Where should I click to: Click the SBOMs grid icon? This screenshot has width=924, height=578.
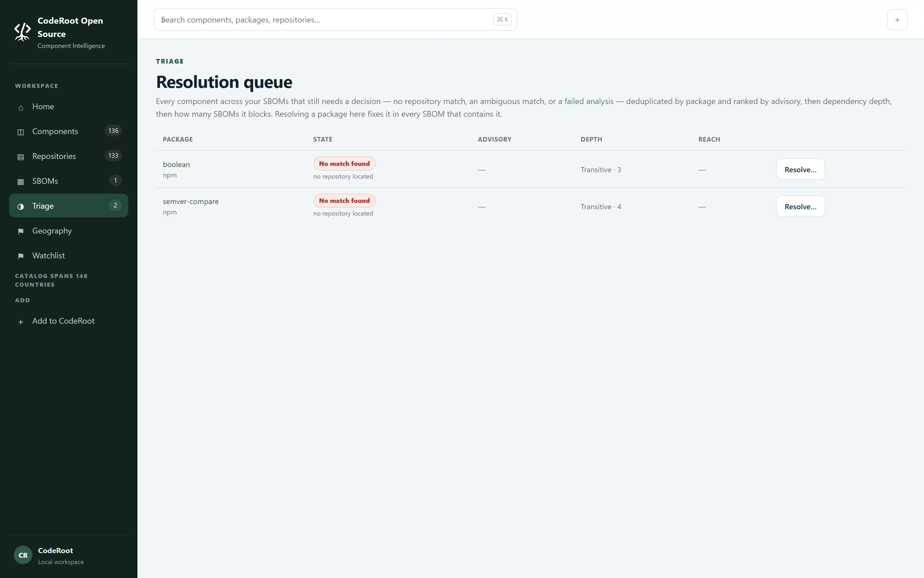(21, 182)
